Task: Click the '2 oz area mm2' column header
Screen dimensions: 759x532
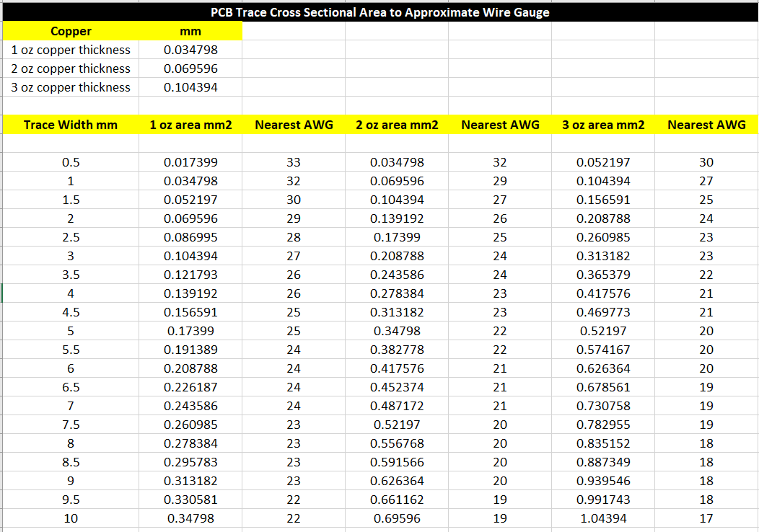Action: [x=397, y=125]
